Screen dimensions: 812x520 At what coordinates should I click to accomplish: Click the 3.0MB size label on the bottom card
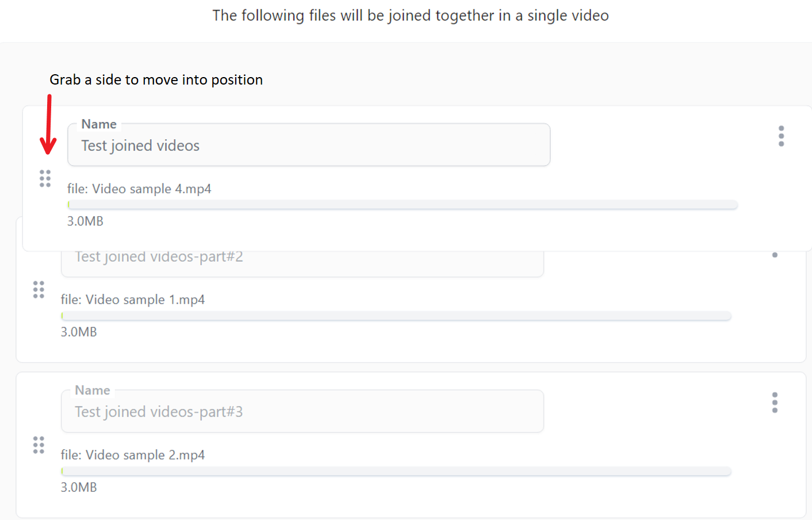point(79,487)
